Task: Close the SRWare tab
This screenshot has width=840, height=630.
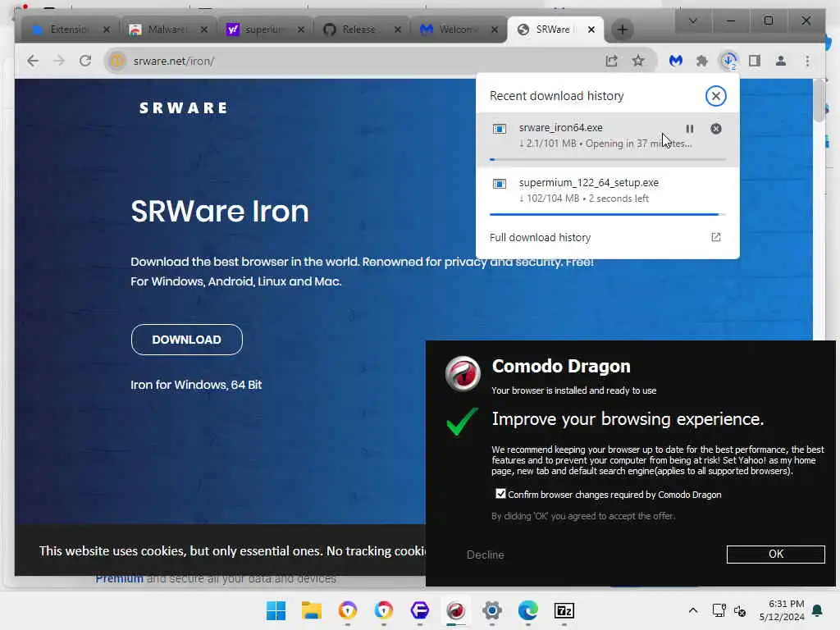Action: [591, 30]
